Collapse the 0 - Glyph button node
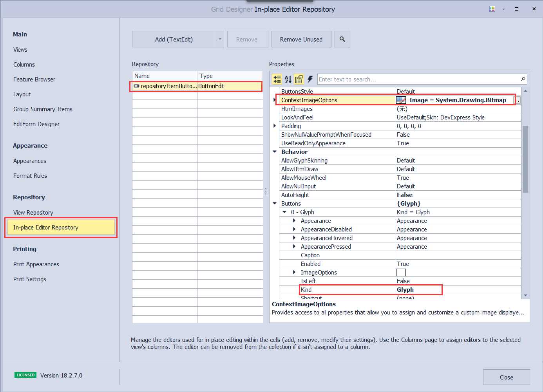This screenshot has width=543, height=392. (284, 212)
